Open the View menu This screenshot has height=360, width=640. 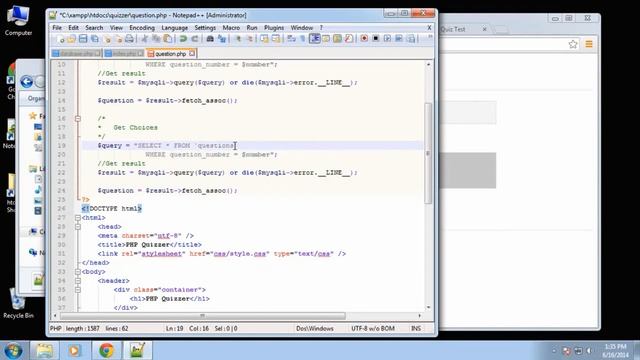pyautogui.click(x=116, y=28)
